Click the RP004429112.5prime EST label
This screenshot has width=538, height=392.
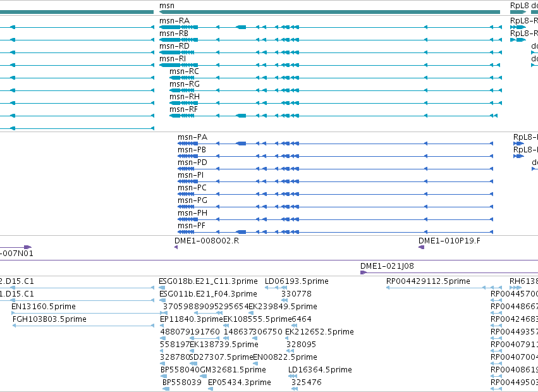[428, 281]
